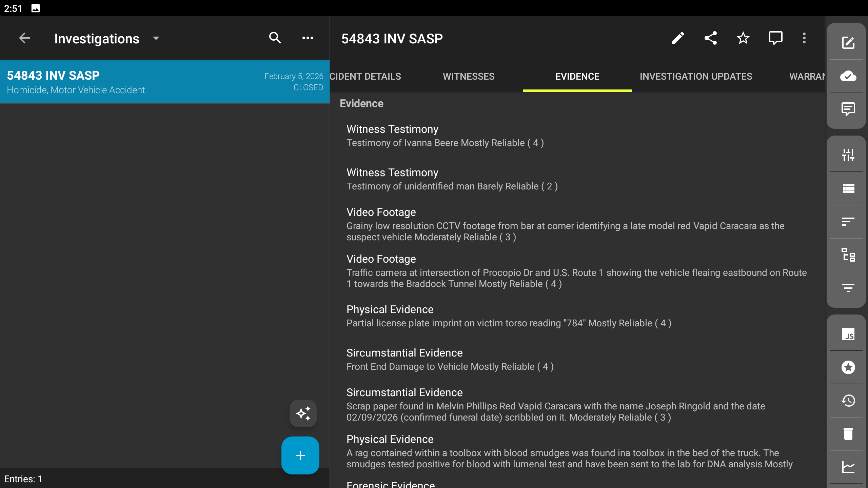Add new entry with plus button

300,455
